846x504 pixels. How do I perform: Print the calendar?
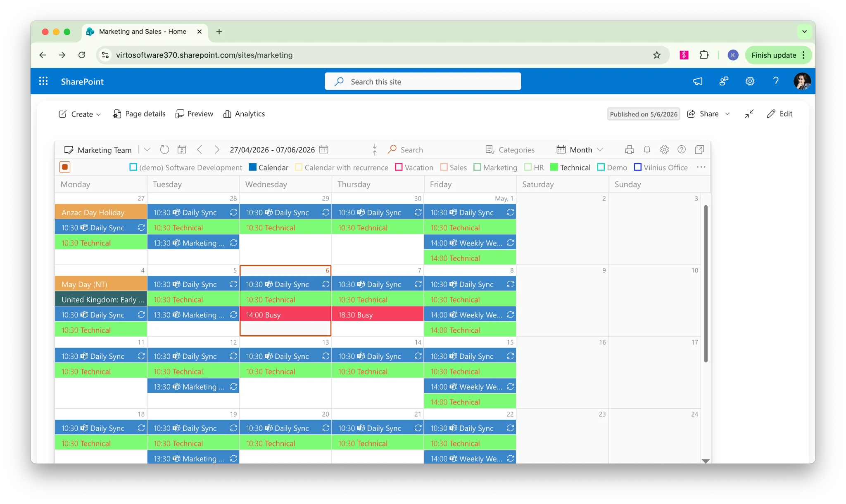pos(630,149)
